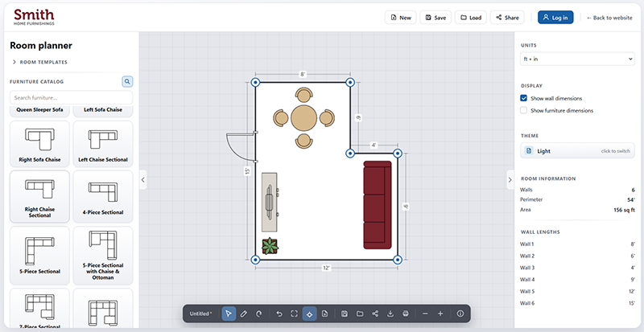Click the download icon in bottom toolbar

pyautogui.click(x=390, y=314)
